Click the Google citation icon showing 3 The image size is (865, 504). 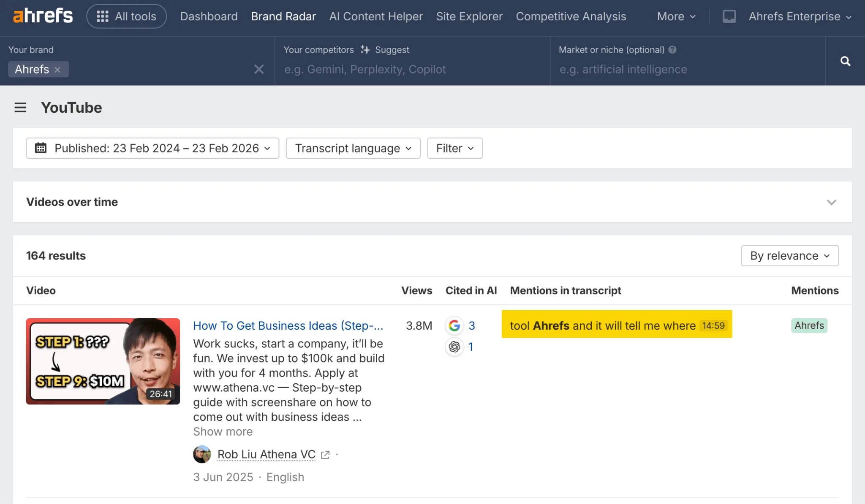coord(454,325)
